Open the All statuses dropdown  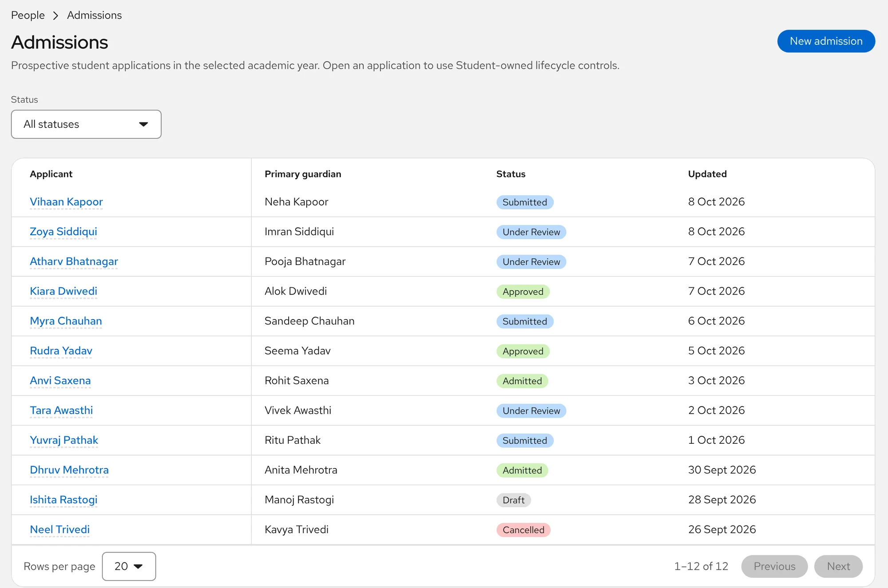click(x=86, y=124)
